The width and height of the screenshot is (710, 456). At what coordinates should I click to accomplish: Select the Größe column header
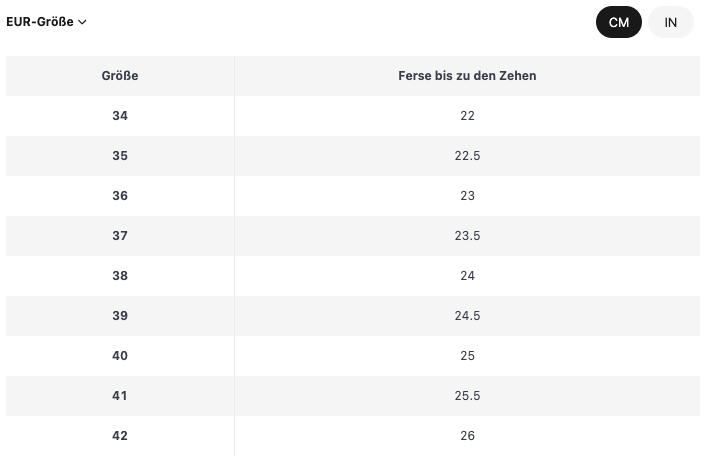click(x=120, y=76)
